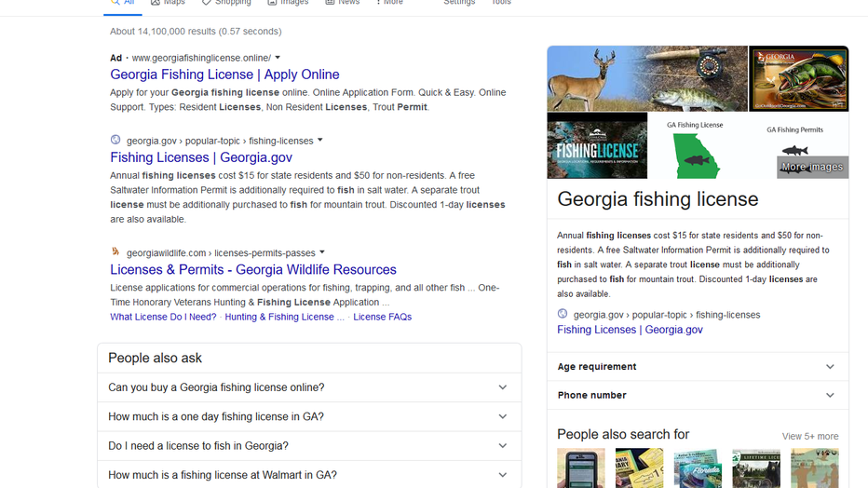Open first phone image in People also search for
This screenshot has height=488, width=868.
click(x=581, y=468)
